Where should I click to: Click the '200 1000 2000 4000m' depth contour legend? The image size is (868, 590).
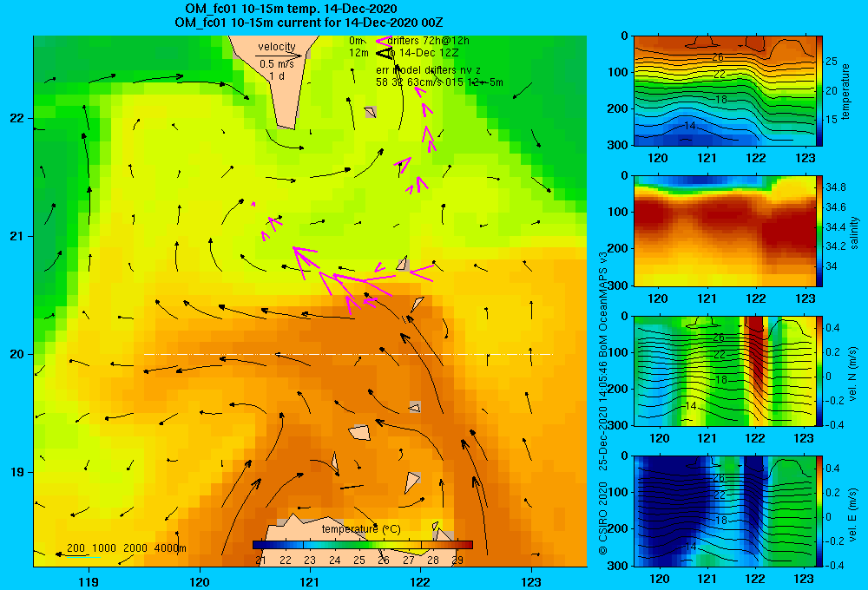(x=126, y=548)
